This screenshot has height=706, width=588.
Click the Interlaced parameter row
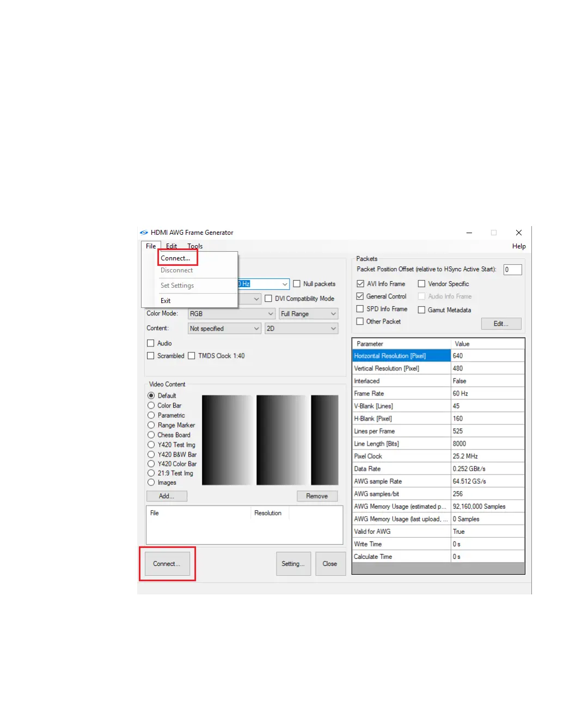coord(438,381)
